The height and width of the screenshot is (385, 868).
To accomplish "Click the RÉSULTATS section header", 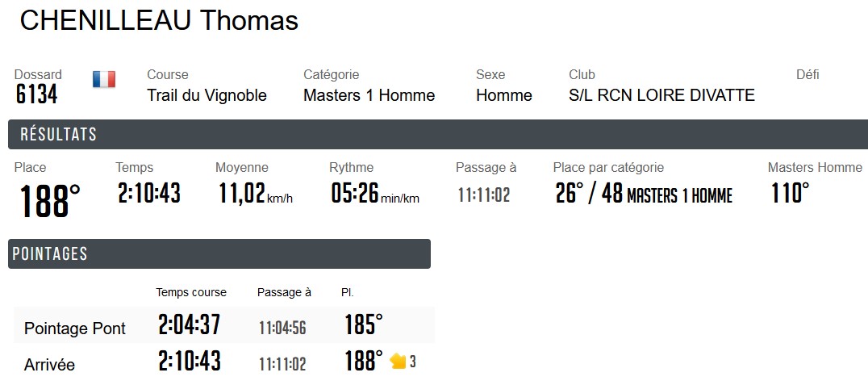I will [58, 135].
